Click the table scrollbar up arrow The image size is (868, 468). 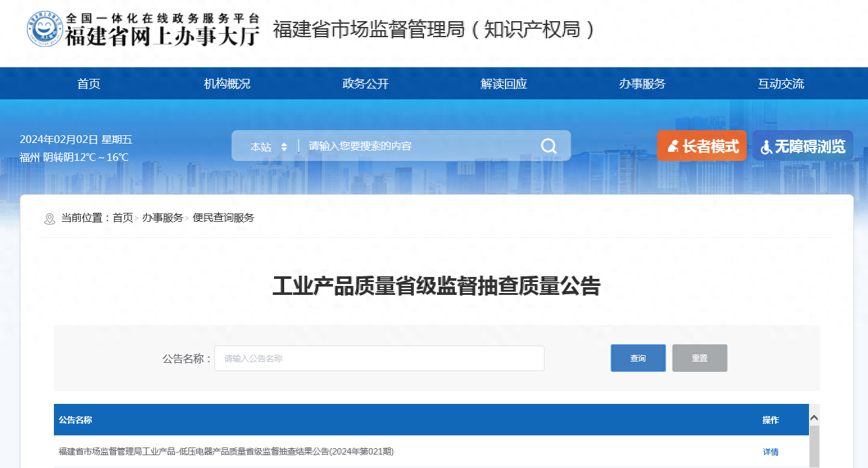coord(814,418)
